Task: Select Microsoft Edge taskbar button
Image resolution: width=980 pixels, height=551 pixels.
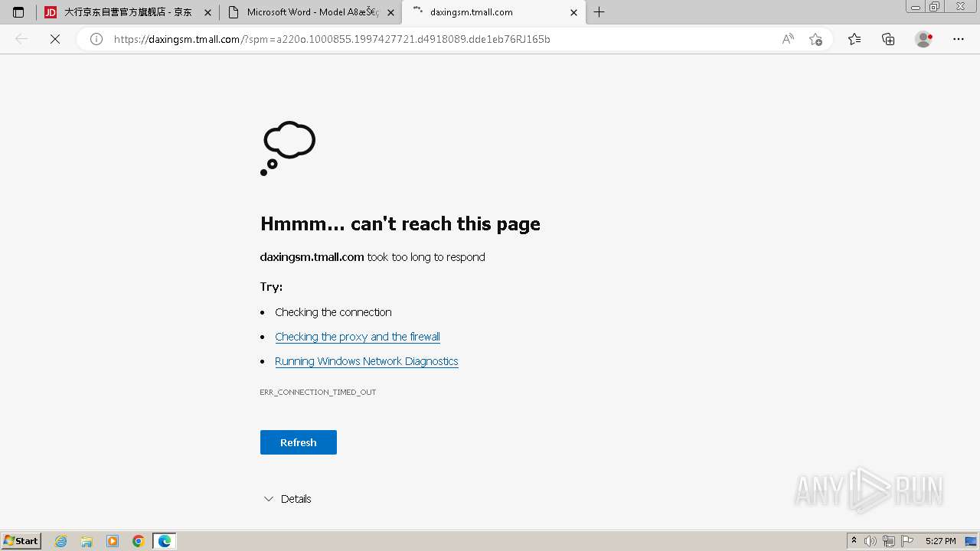Action: click(x=165, y=541)
